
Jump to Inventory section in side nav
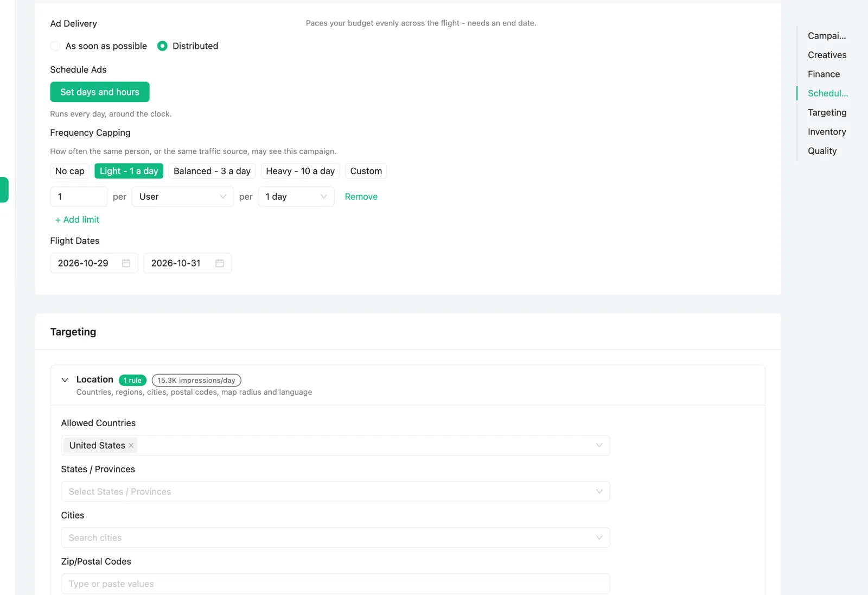coord(827,132)
